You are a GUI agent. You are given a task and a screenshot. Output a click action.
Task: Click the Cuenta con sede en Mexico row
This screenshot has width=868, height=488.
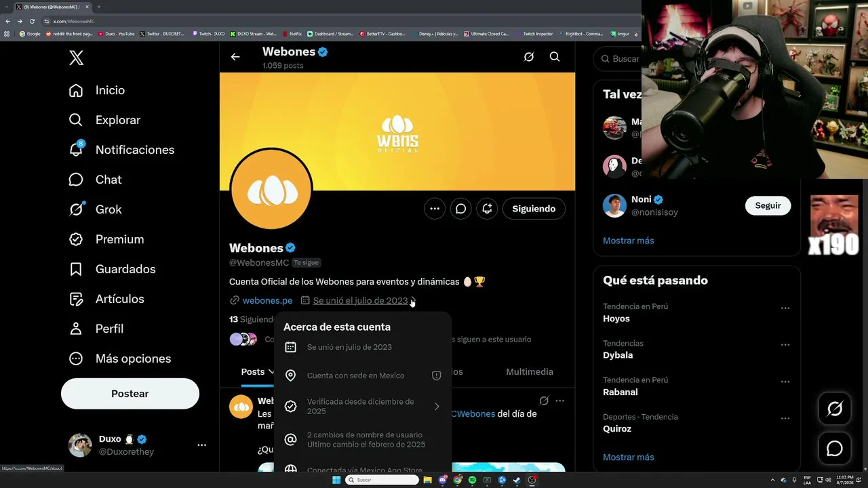(363, 375)
